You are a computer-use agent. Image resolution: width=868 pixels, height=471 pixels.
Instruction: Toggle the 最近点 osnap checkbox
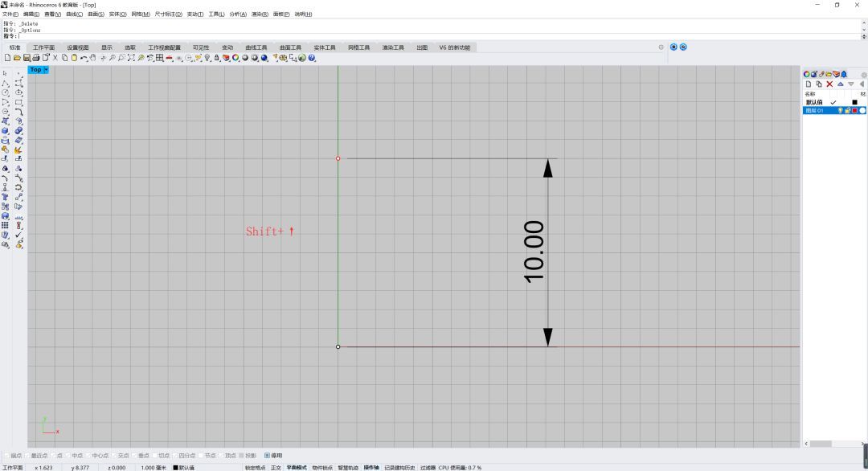pyautogui.click(x=27, y=456)
